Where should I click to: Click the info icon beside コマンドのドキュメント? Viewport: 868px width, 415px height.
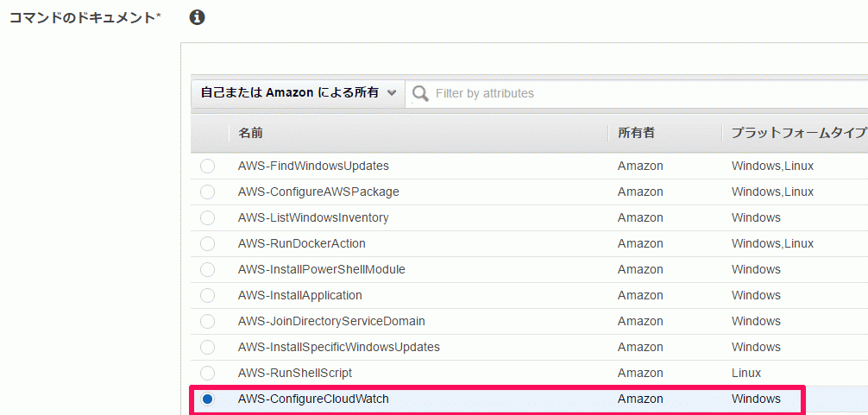[197, 18]
